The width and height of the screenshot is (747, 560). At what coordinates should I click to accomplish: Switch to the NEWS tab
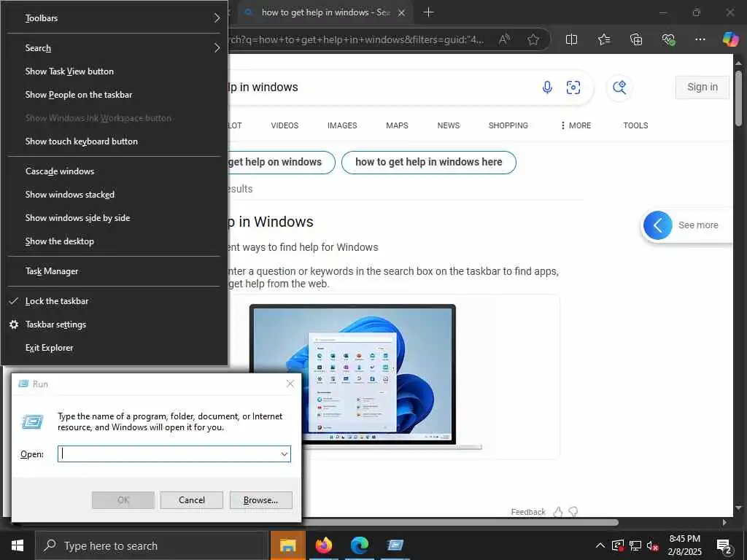tap(449, 125)
